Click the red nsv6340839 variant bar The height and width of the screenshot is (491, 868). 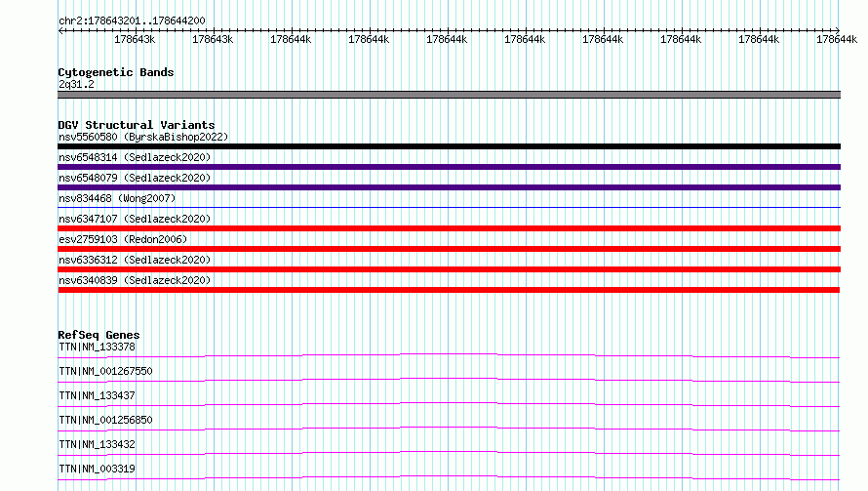tap(449, 290)
